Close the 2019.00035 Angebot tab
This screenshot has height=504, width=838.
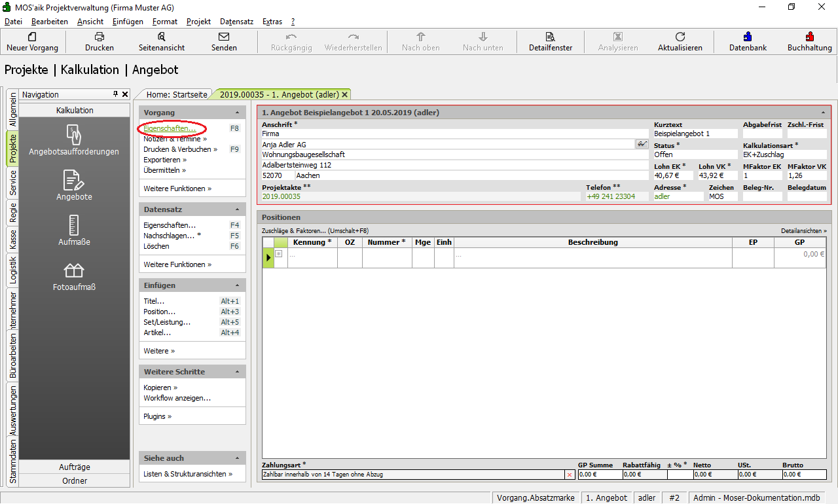pyautogui.click(x=344, y=94)
